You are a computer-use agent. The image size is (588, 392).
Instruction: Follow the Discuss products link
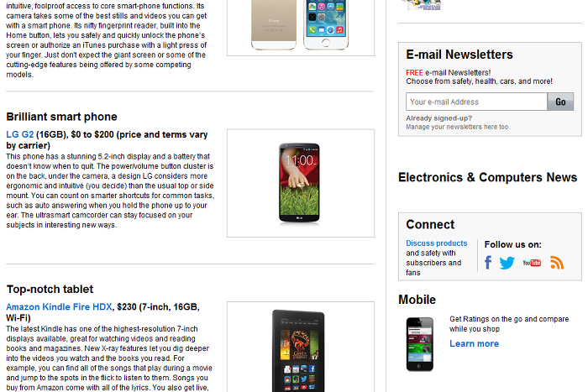point(437,243)
